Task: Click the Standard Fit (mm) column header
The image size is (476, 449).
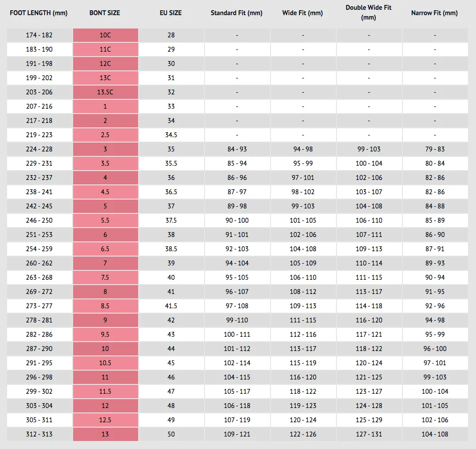Action: click(x=237, y=13)
